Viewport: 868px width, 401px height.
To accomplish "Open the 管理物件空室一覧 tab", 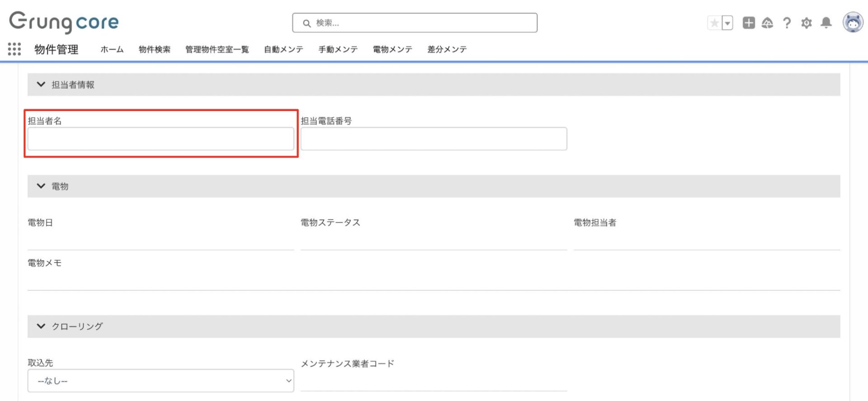I will click(x=217, y=49).
